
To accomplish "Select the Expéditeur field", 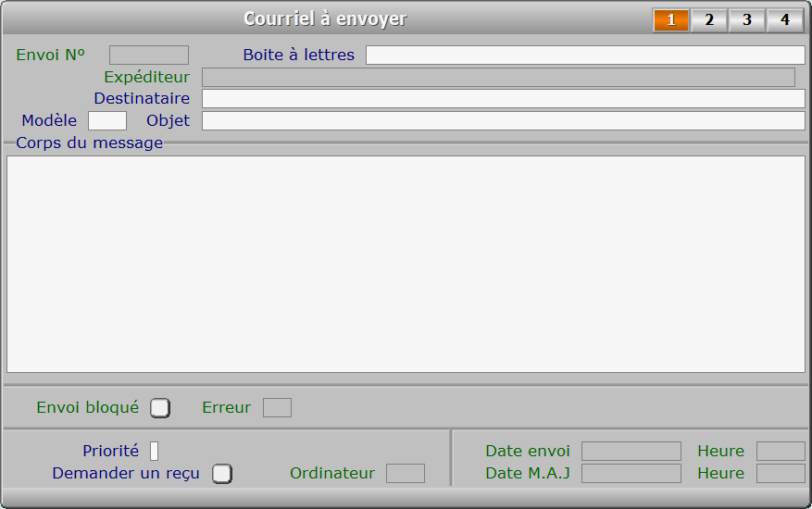I will tap(498, 77).
